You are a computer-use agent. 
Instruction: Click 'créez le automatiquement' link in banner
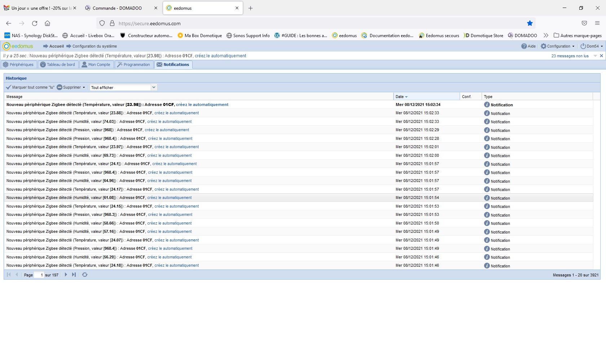point(220,56)
